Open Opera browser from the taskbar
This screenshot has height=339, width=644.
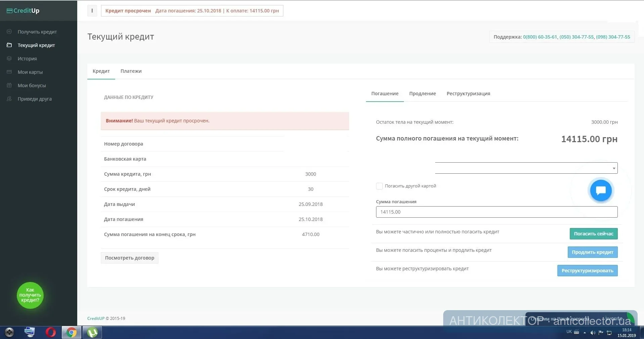pos(51,332)
